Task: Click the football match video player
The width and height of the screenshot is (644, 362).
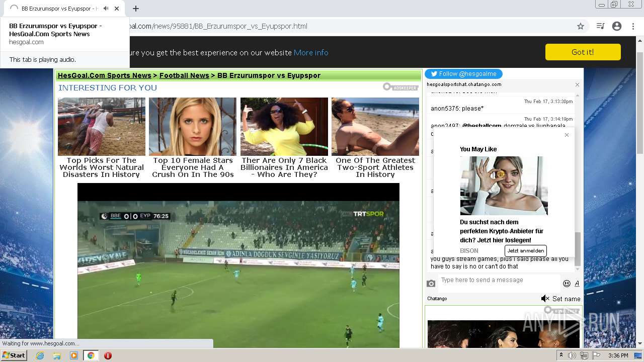Action: pyautogui.click(x=238, y=265)
